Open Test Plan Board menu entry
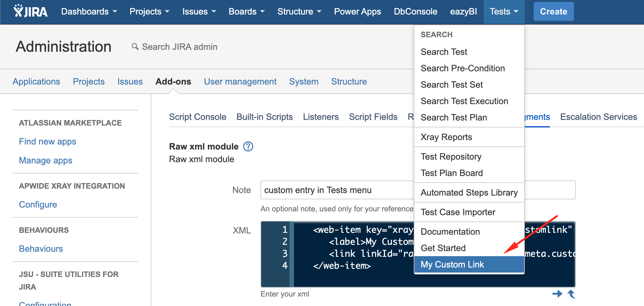The height and width of the screenshot is (306, 644). coord(469,173)
